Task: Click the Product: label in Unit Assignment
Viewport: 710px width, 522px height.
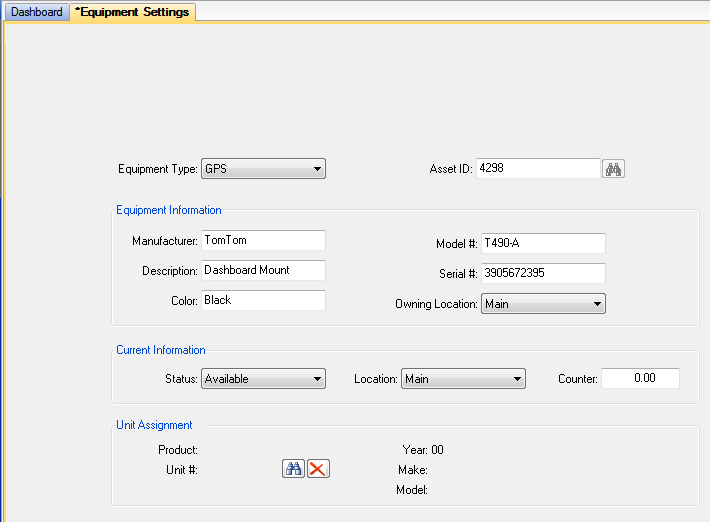Action: click(x=178, y=450)
